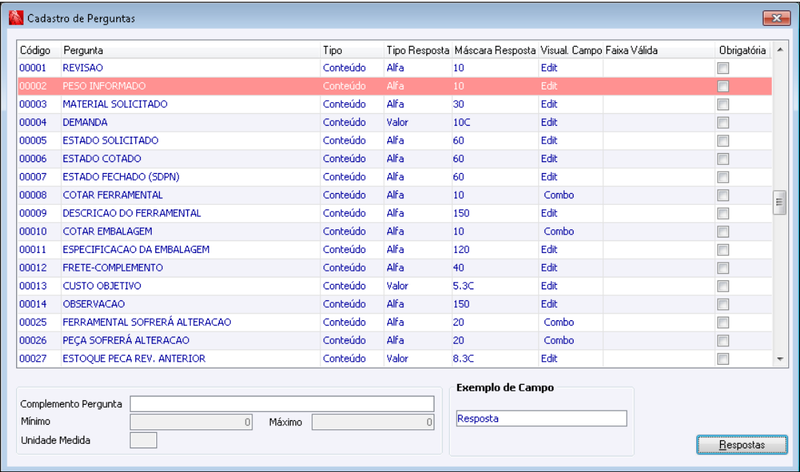This screenshot has height=472, width=800.
Task: Select OBSERVACAO question
Action: (x=394, y=304)
